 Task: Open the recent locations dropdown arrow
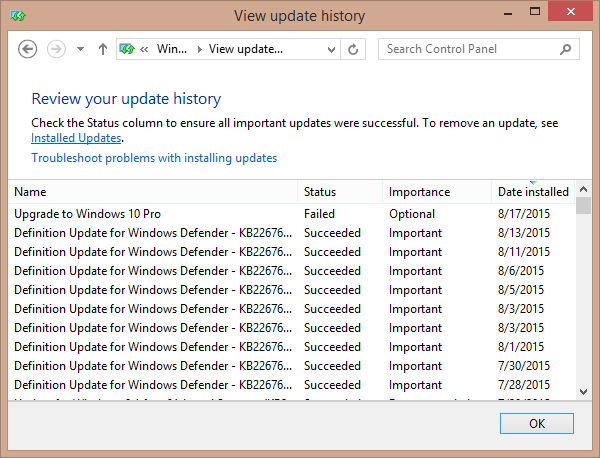81,49
